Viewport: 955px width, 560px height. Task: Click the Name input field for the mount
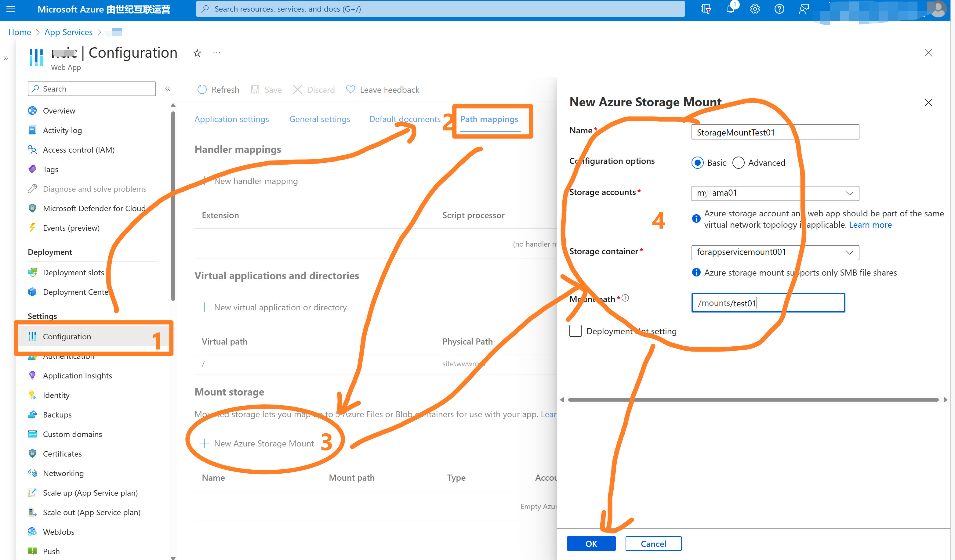point(775,133)
